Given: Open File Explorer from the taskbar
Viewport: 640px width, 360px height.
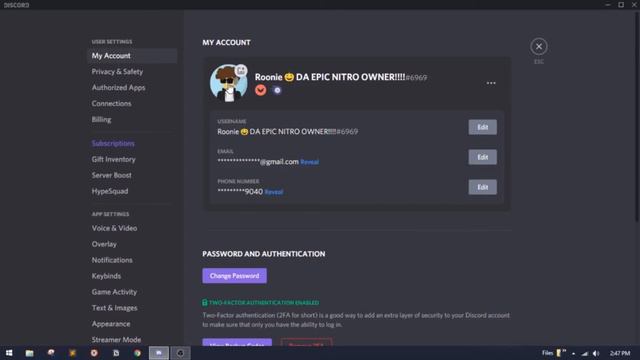Looking at the screenshot, I should click(29, 353).
